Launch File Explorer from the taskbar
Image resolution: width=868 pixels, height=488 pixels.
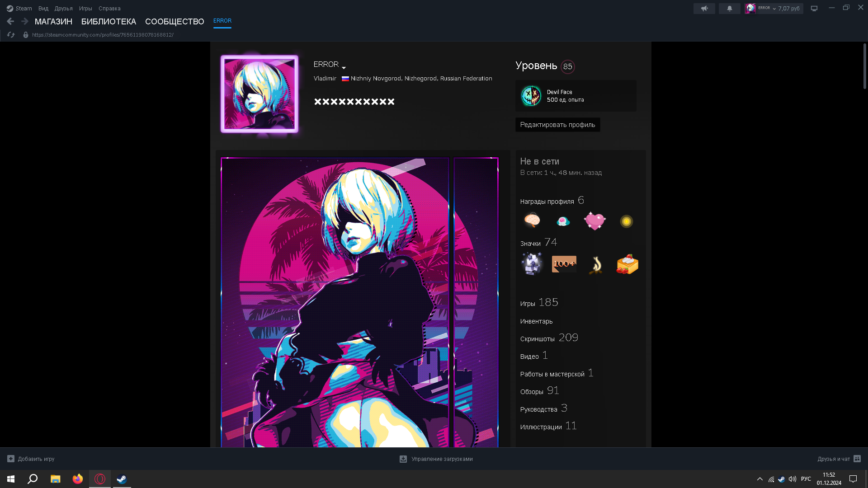coord(55,479)
